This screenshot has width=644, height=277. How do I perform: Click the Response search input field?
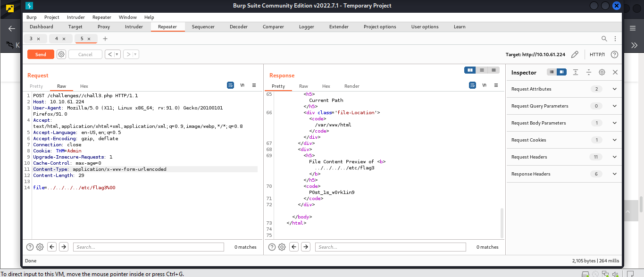click(x=390, y=247)
